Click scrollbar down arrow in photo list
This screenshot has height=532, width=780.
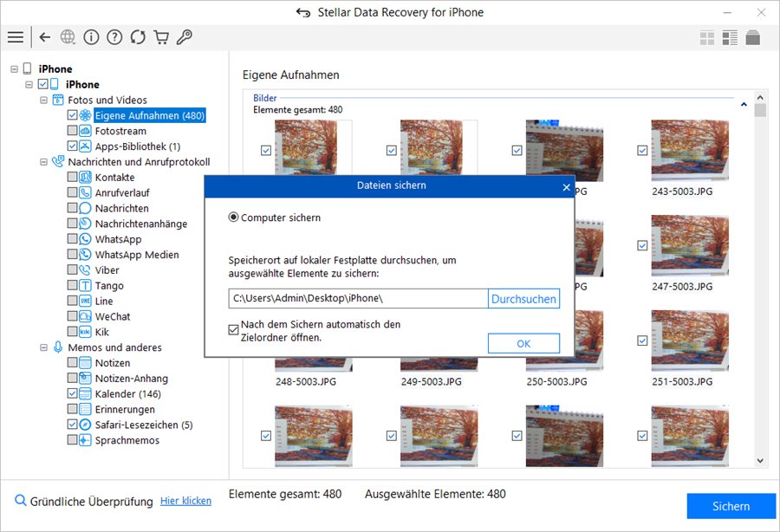pos(760,461)
